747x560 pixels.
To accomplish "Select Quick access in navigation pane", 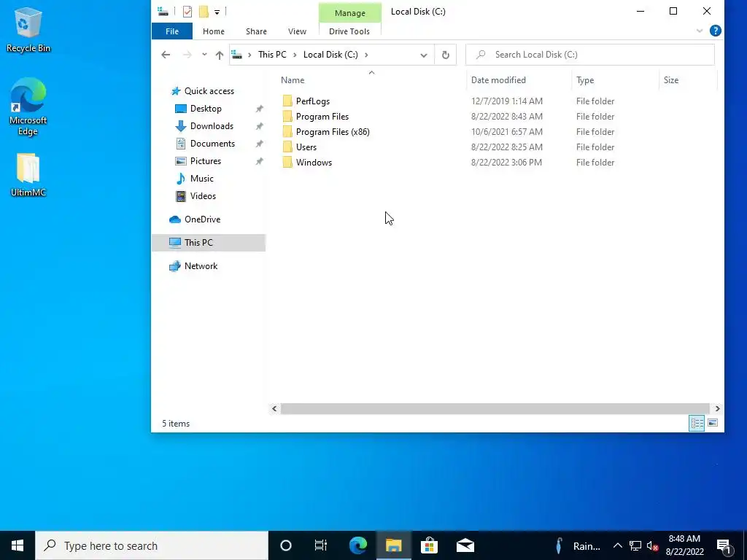I will 209,91.
